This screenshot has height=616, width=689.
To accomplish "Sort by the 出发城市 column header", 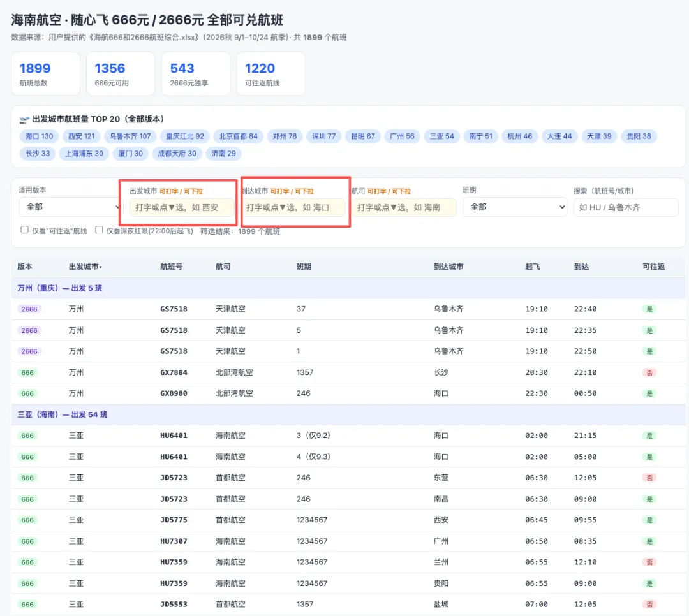I will click(x=85, y=267).
